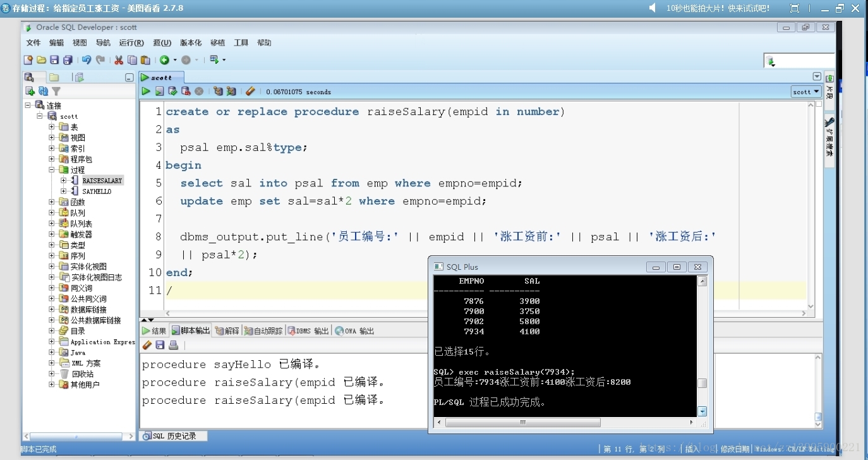Expand the 表 tree node
The image size is (868, 460).
(x=52, y=127)
